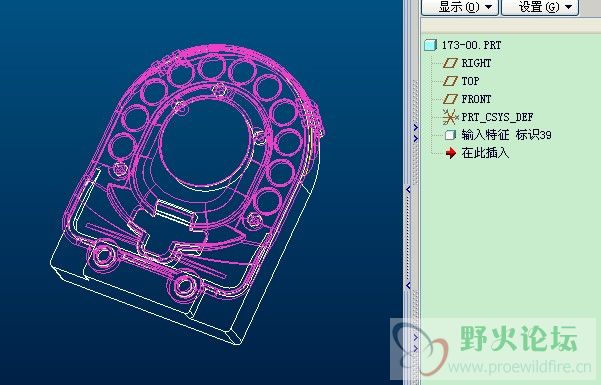The image size is (601, 385).
Task: Select the RIGHT tree item label
Action: (476, 63)
